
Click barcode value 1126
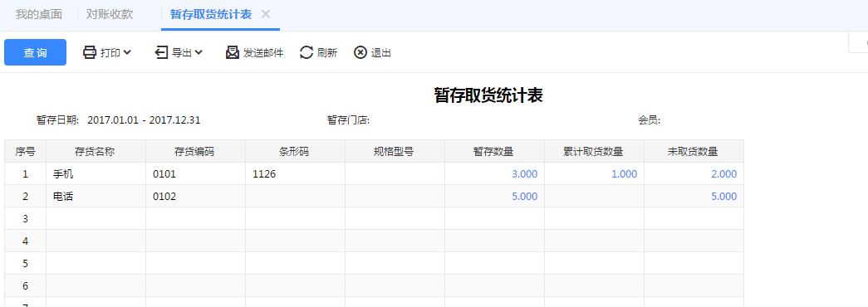pyautogui.click(x=264, y=174)
